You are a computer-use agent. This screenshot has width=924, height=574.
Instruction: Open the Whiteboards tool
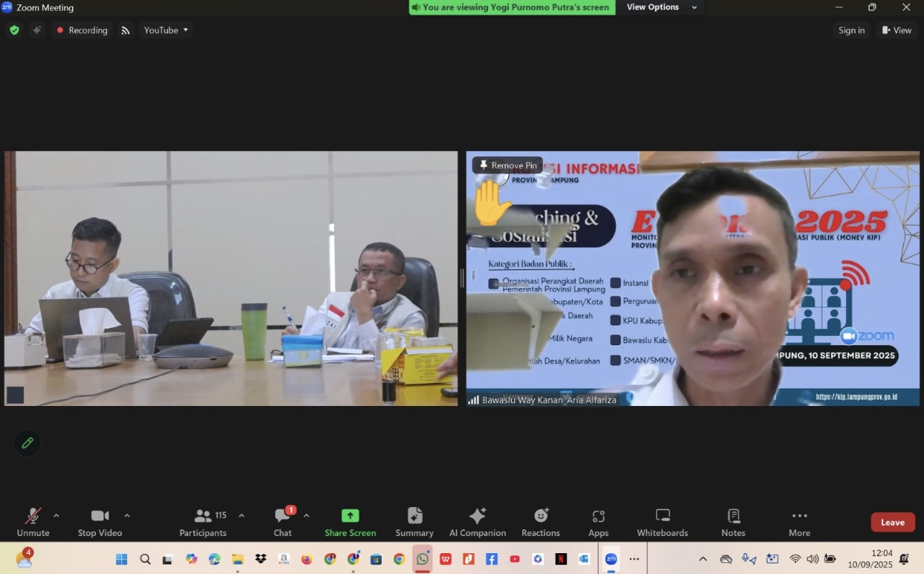(662, 522)
